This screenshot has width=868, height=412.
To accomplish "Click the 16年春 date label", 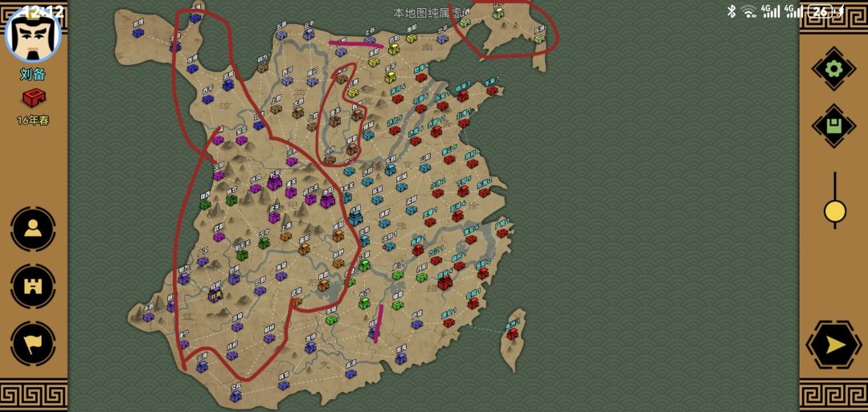I will (33, 120).
